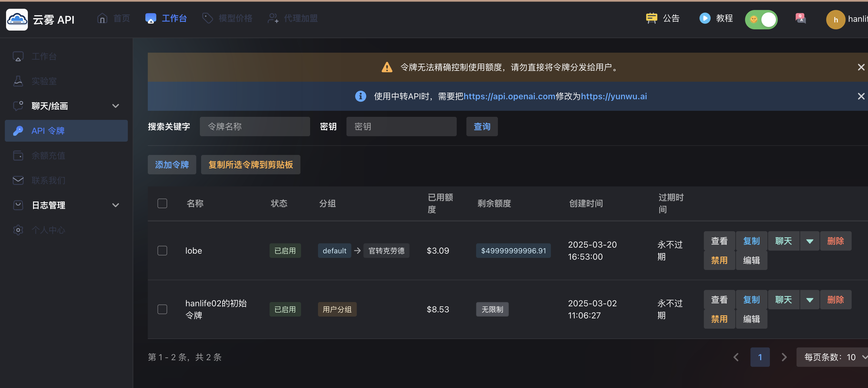Expand the 聊天/绘画 sidebar section

click(x=115, y=106)
